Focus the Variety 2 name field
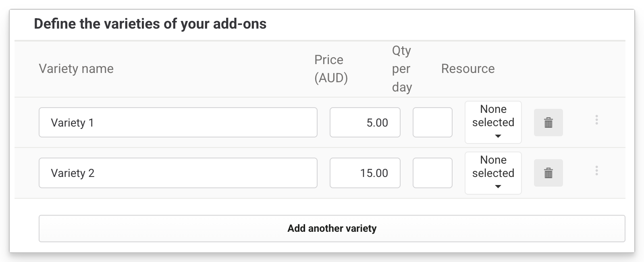This screenshot has width=644, height=262. [x=178, y=173]
